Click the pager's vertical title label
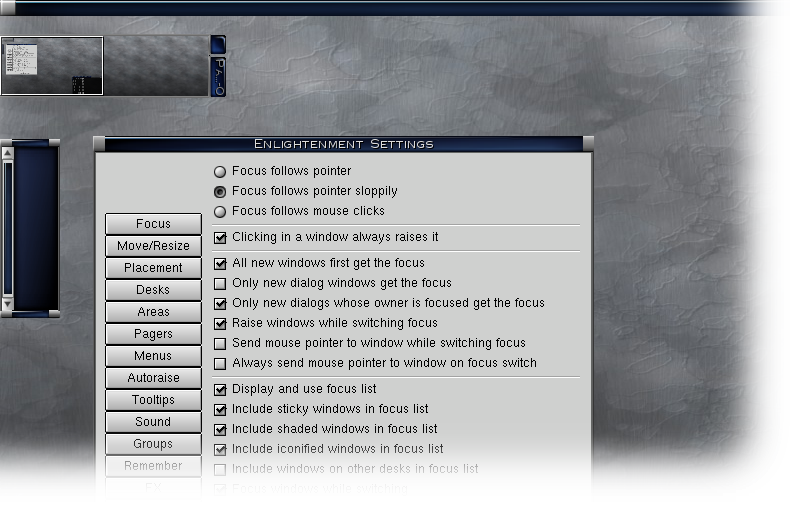The width and height of the screenshot is (800, 525). click(218, 77)
